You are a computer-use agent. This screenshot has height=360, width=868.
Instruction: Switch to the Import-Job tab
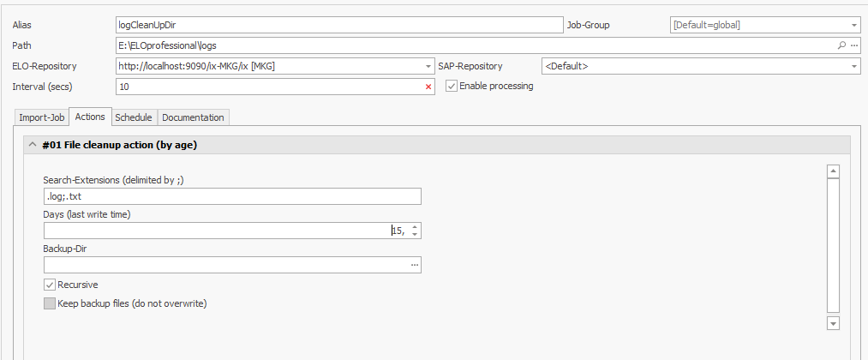point(42,117)
